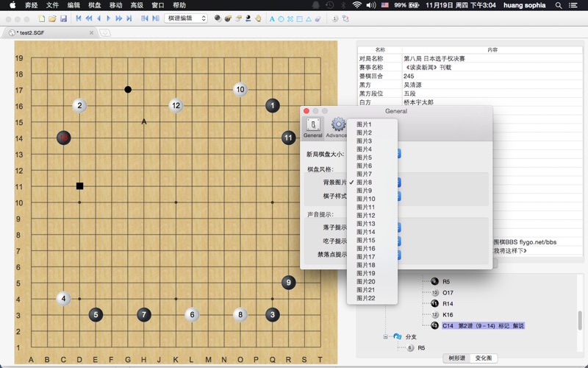Choose 图片18 from the background list
This screenshot has width=588, height=368.
[372, 265]
